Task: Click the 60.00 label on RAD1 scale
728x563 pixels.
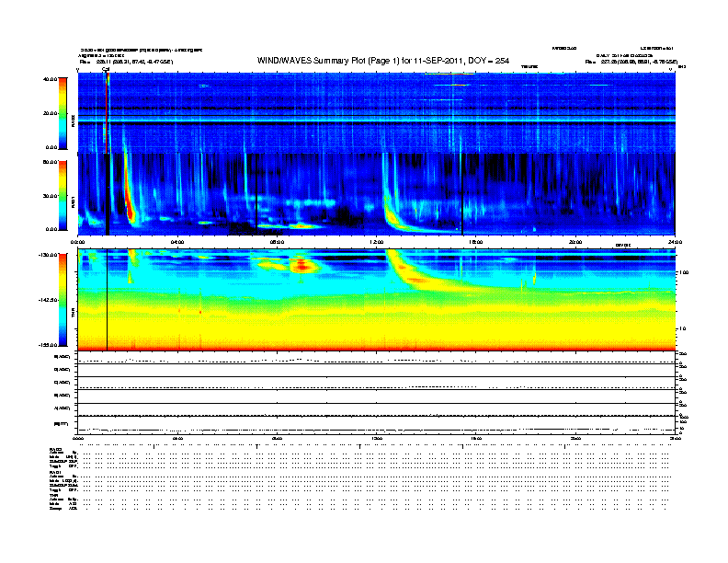Action: pyautogui.click(x=51, y=162)
